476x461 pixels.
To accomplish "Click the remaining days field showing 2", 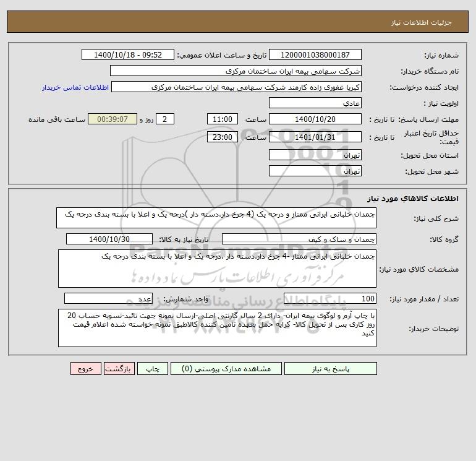I will pyautogui.click(x=165, y=119).
